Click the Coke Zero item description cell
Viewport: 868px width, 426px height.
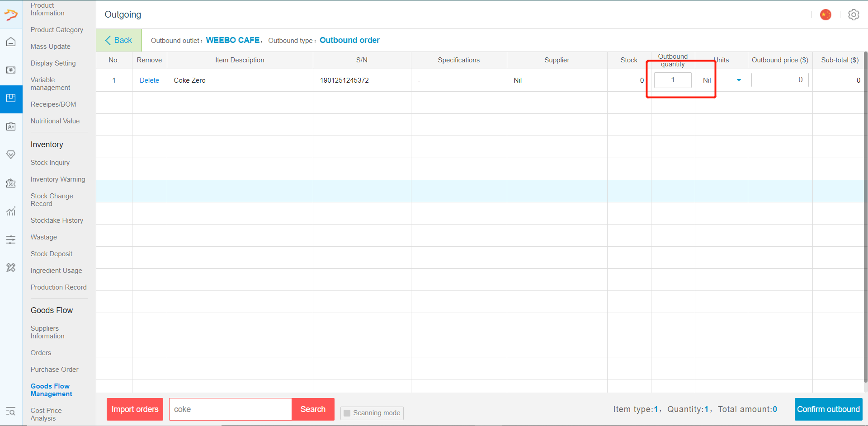(240, 80)
